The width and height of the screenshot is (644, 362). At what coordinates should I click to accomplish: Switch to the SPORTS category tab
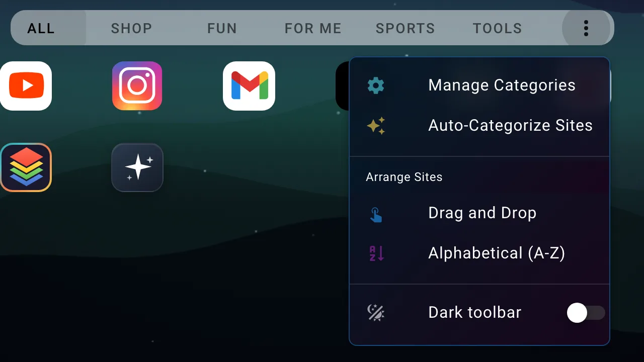pyautogui.click(x=405, y=28)
